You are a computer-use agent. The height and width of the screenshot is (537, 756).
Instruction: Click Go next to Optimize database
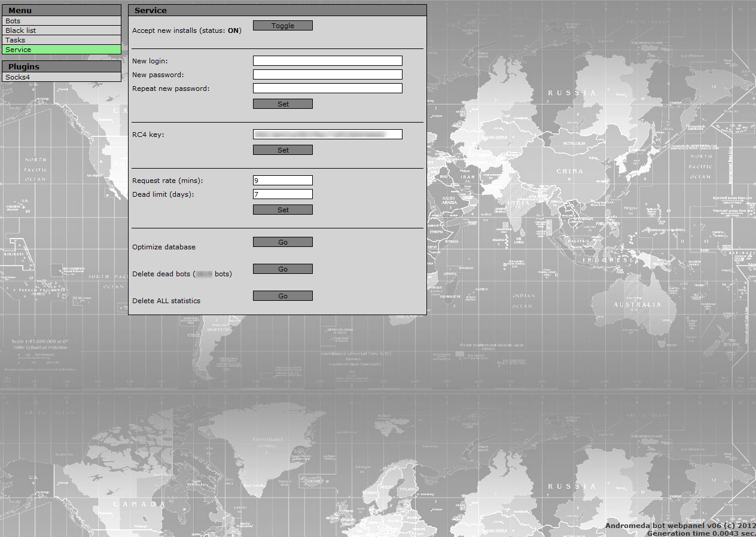(282, 242)
